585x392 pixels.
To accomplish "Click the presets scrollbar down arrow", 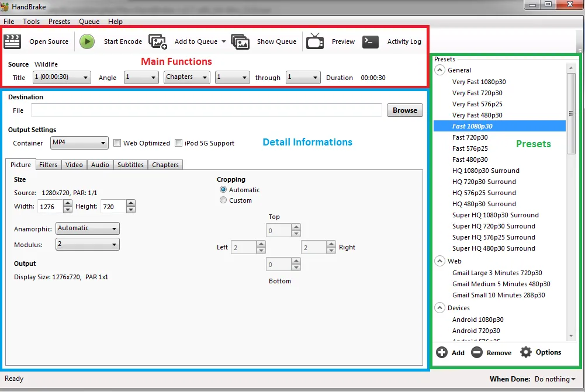I will pyautogui.click(x=571, y=336).
